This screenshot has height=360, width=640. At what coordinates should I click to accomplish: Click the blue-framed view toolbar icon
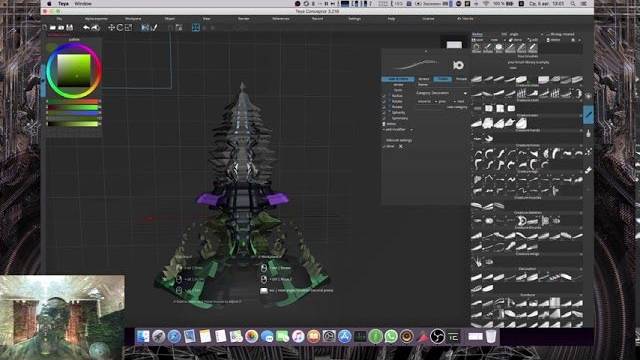point(196,27)
